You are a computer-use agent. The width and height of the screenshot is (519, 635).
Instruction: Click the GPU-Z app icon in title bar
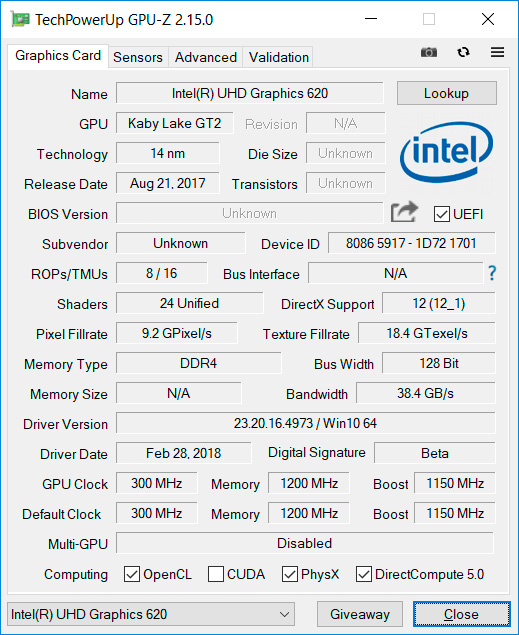pyautogui.click(x=20, y=19)
